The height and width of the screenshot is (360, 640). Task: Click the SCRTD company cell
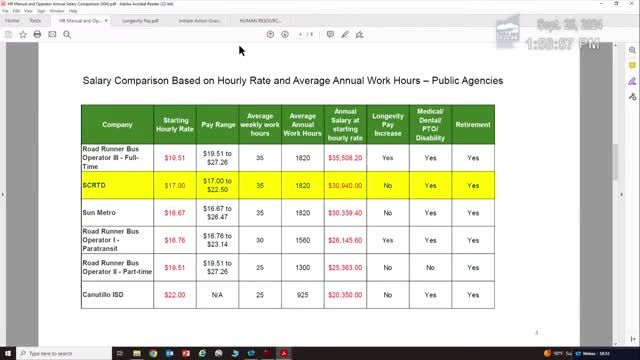pos(118,185)
